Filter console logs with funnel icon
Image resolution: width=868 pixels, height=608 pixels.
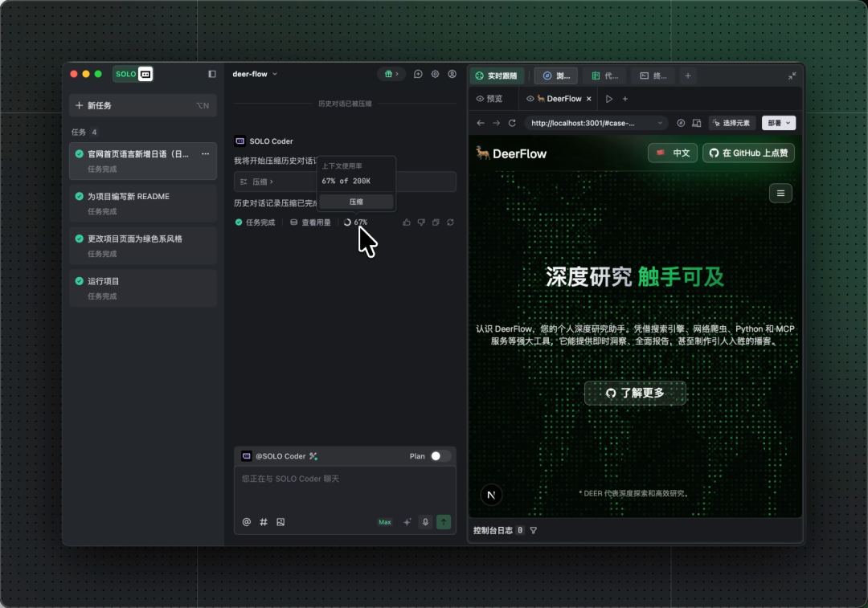(534, 531)
